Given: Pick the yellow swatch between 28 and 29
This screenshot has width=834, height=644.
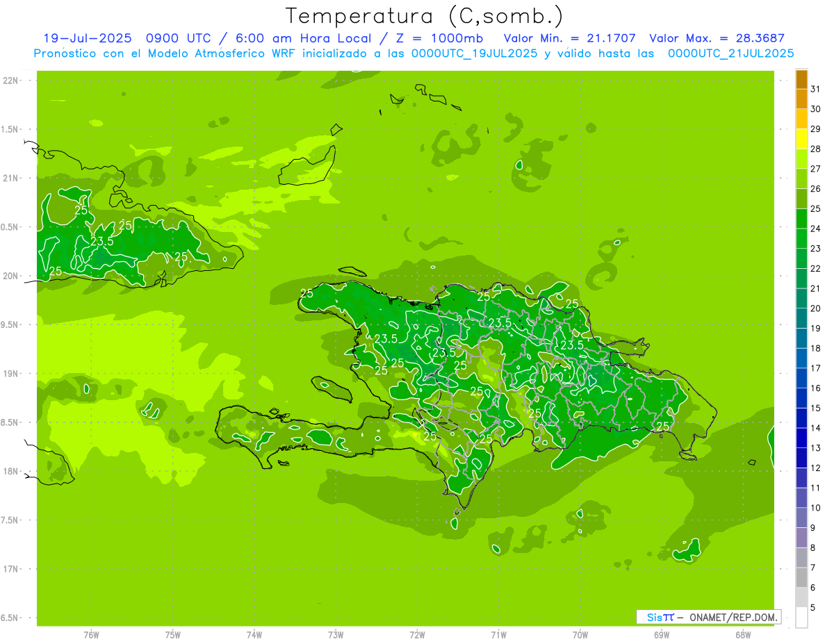Looking at the screenshot, I should 801,138.
